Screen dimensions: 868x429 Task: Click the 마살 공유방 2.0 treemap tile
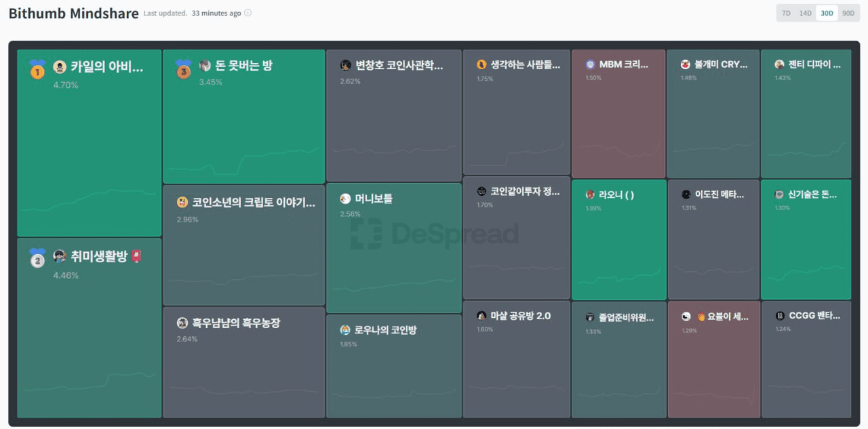click(x=516, y=366)
